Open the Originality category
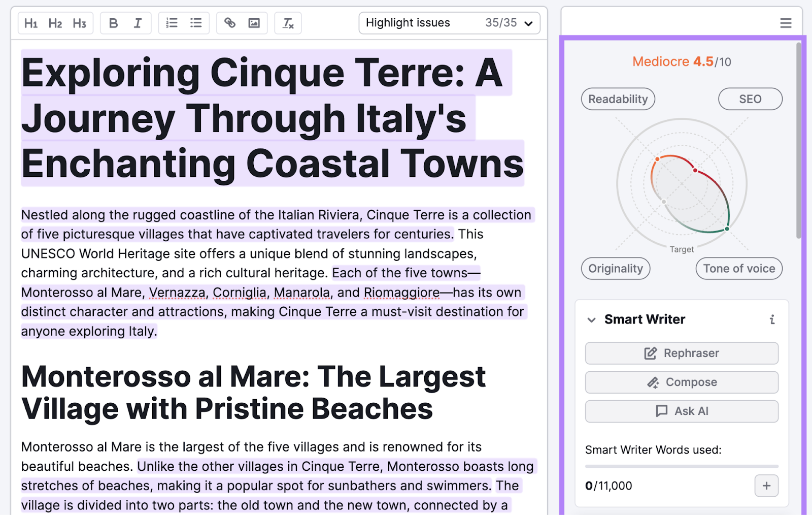 pos(615,269)
